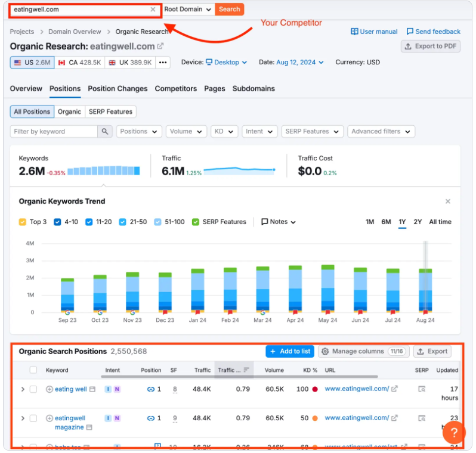This screenshot has height=453, width=476.
Task: Close the Organic Keywords Trend panel
Action: click(448, 201)
